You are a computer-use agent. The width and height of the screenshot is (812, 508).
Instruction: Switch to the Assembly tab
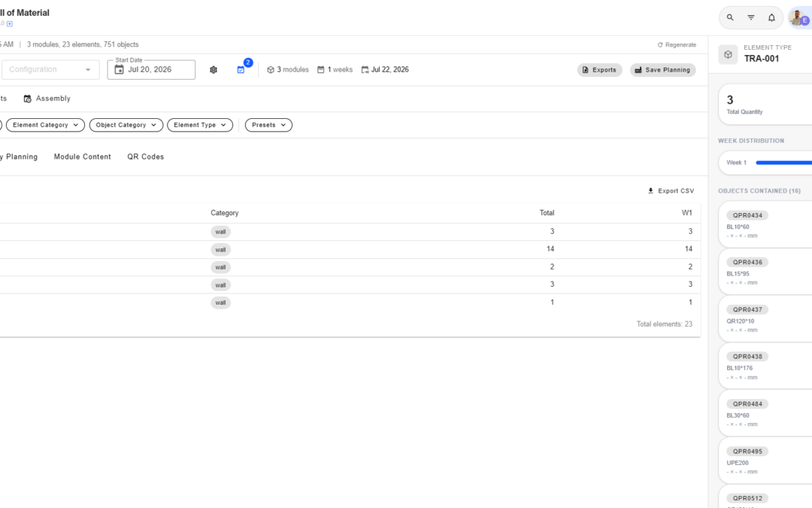pos(47,99)
